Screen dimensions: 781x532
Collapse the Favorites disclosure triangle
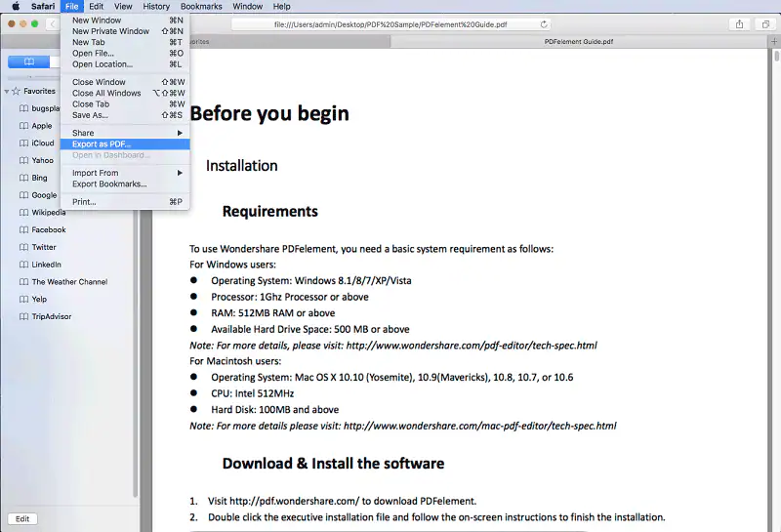[x=7, y=91]
